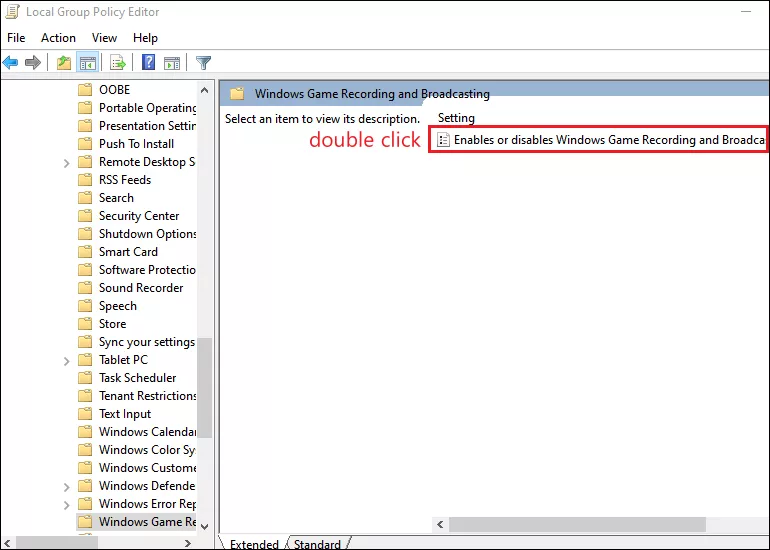The width and height of the screenshot is (770, 550).
Task: Click the Task Scheduler folder icon
Action: click(x=85, y=378)
